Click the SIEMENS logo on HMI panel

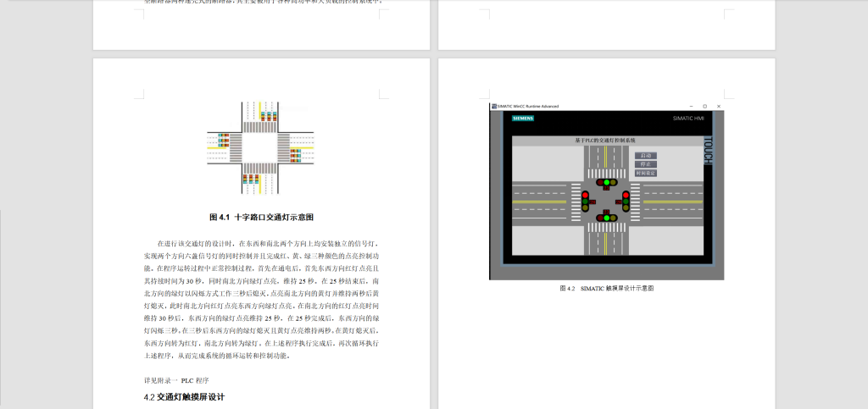click(x=522, y=118)
